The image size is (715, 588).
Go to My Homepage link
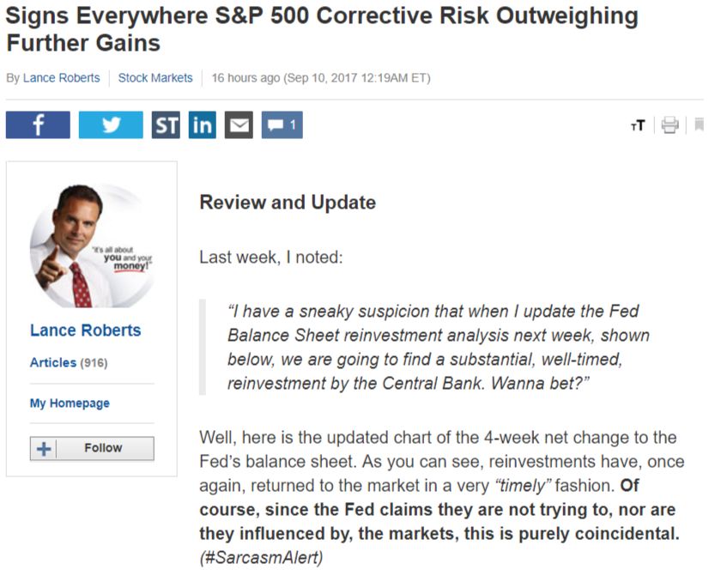click(70, 403)
